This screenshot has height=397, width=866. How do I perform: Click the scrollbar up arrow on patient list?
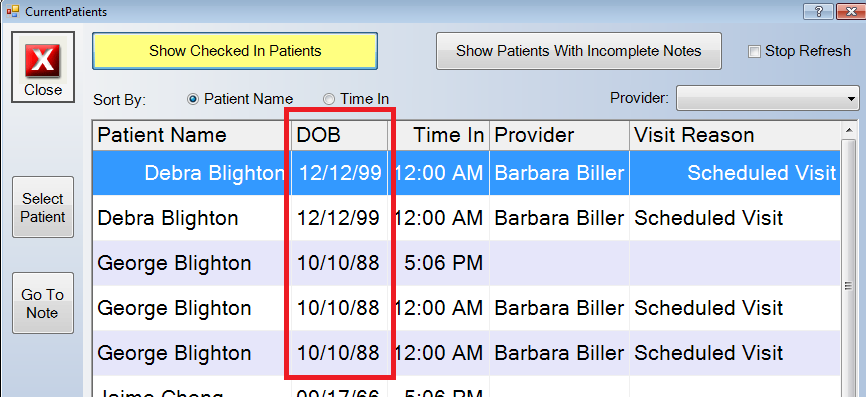click(849, 130)
